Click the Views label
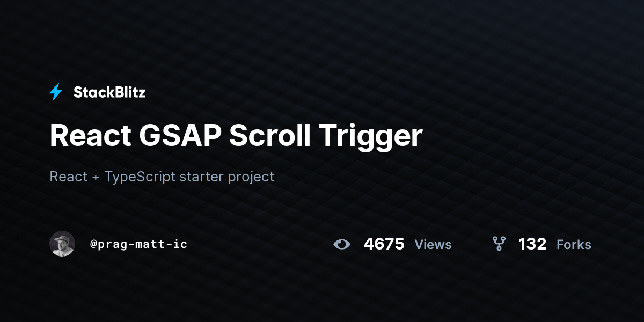The width and height of the screenshot is (644, 322). point(433,245)
